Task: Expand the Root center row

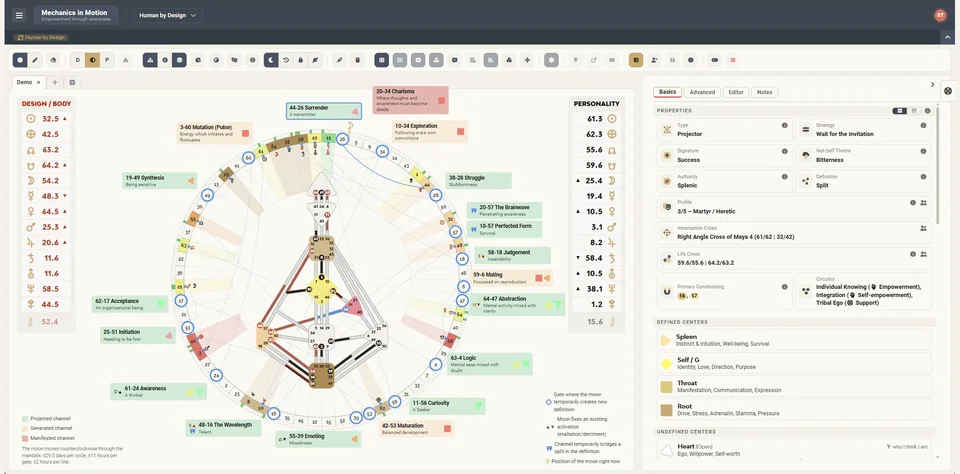Action: [x=794, y=410]
